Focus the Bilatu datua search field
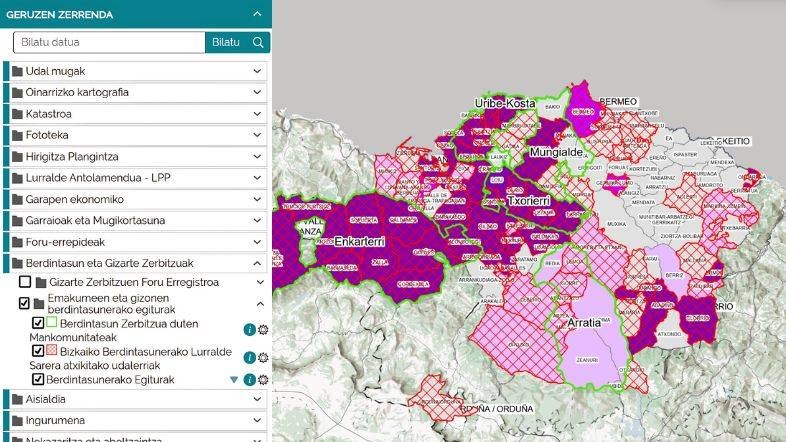Screen dimensions: 786x442 pos(110,42)
